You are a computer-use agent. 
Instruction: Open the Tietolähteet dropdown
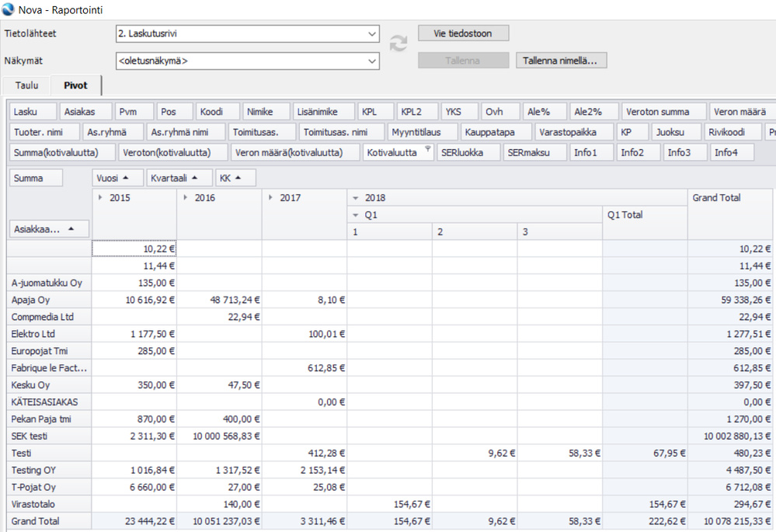pos(372,34)
